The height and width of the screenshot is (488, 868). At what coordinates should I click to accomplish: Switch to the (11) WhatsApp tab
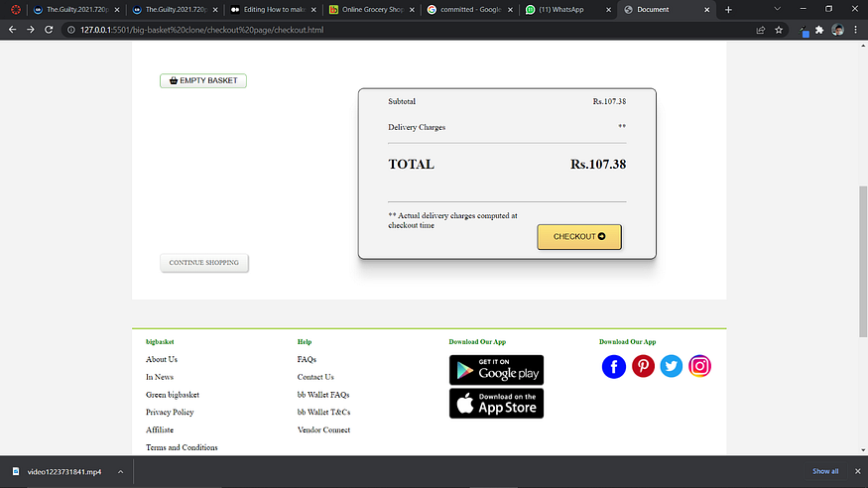click(x=569, y=9)
